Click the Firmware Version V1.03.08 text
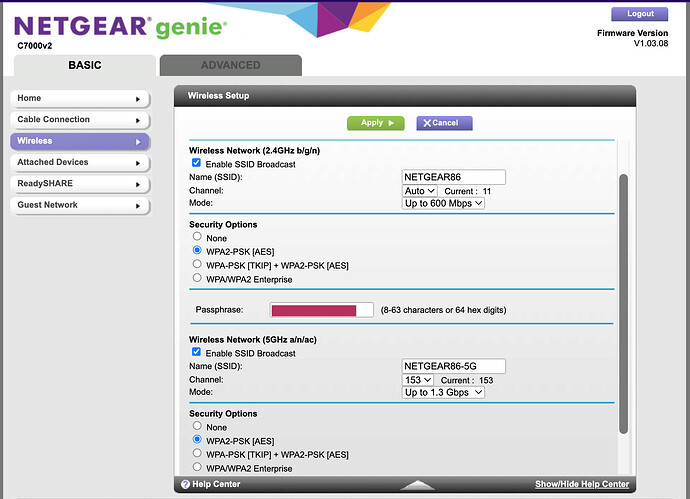This screenshot has width=690, height=499. click(x=632, y=38)
